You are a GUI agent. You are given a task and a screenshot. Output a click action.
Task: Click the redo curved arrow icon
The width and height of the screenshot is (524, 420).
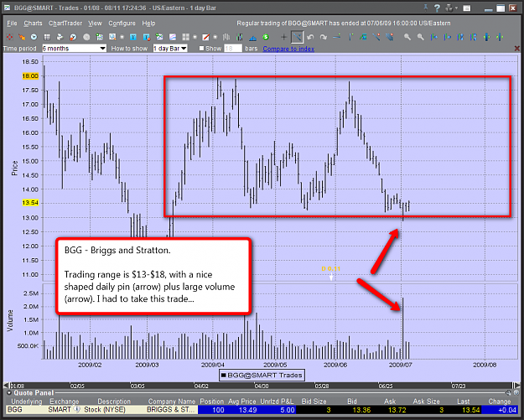coord(324,37)
